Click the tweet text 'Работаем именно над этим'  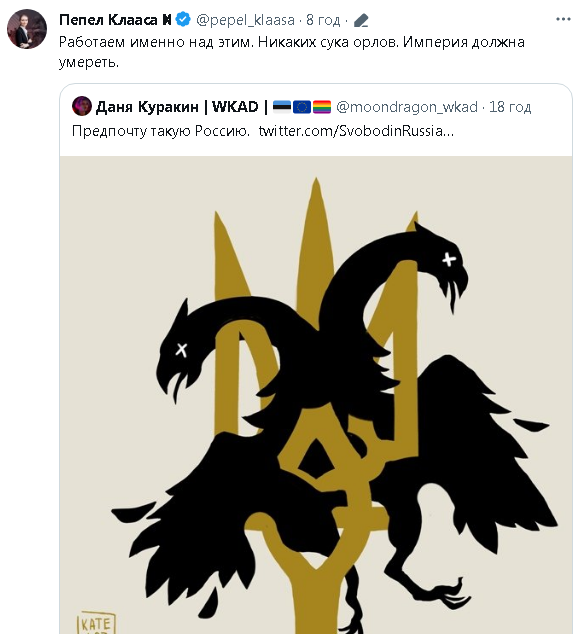156,42
